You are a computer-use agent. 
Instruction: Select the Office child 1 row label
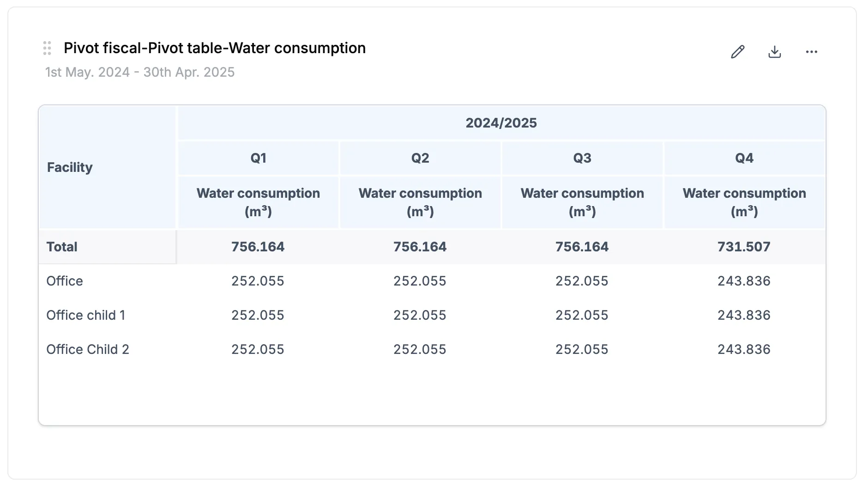[x=86, y=315]
